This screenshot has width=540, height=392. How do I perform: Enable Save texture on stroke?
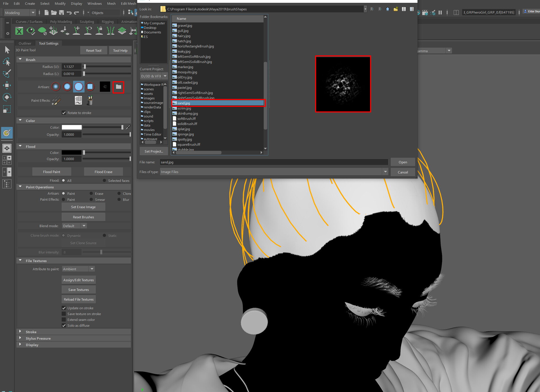point(64,314)
